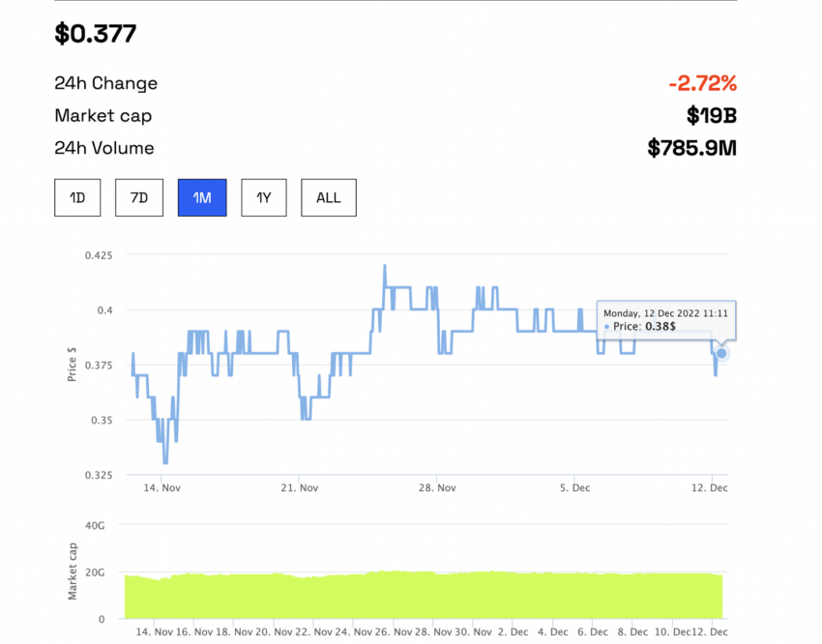Click the price tooltip dated 12 Dec 2022
This screenshot has height=644, width=822.
tap(665, 320)
